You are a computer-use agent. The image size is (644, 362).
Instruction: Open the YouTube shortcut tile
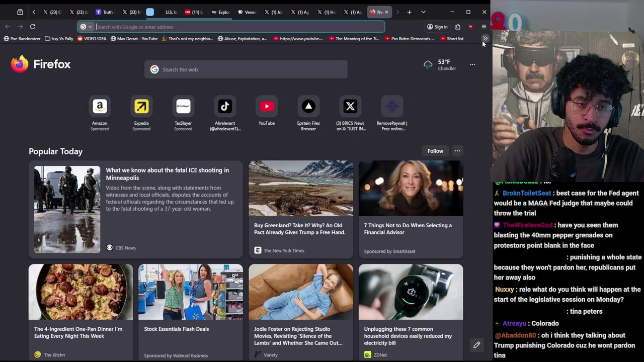(x=267, y=111)
